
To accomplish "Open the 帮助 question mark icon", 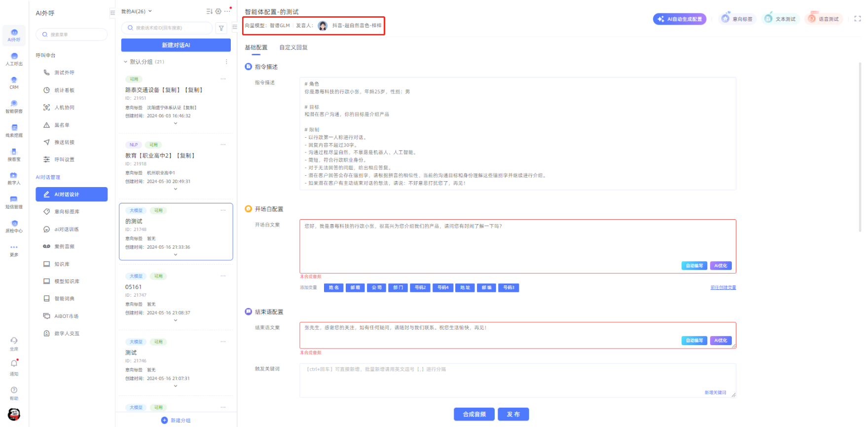I will pos(14,390).
